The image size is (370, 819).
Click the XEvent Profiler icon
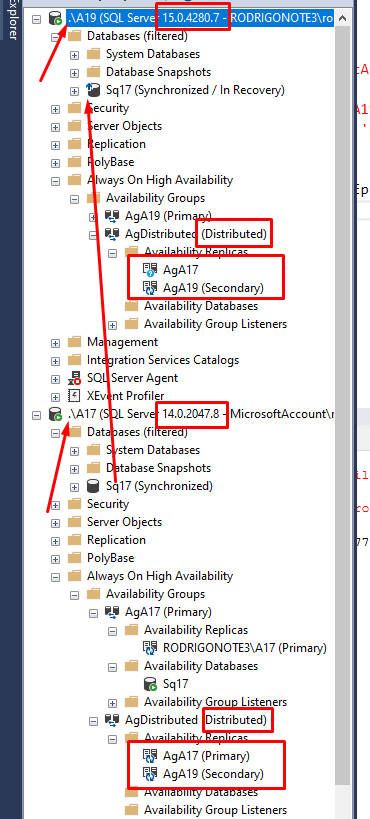(x=74, y=396)
